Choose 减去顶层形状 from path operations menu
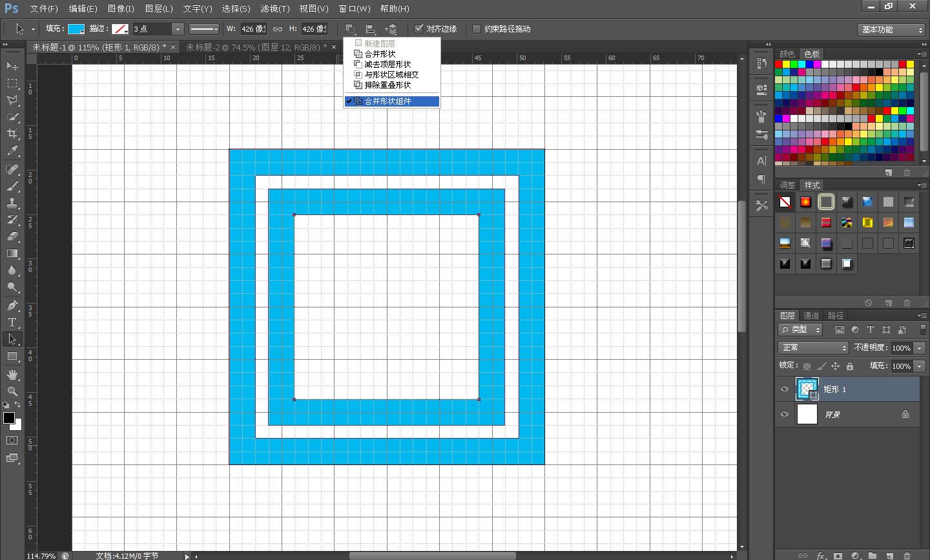The image size is (930, 560). tap(387, 65)
